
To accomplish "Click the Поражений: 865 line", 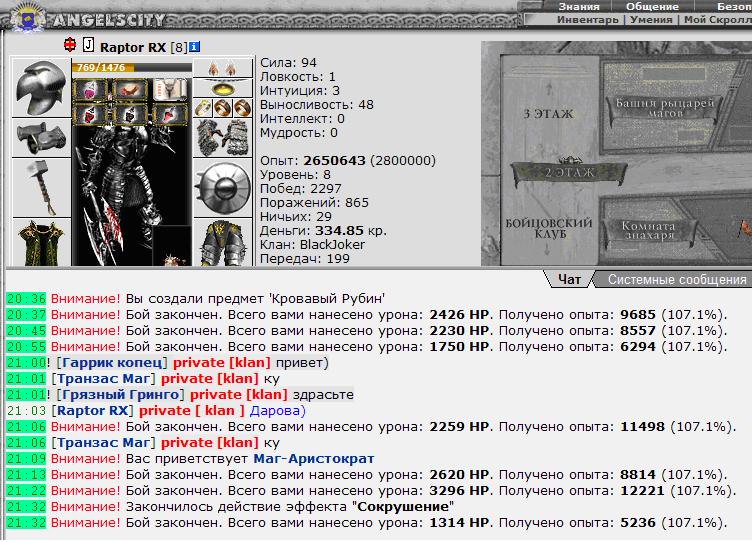I will click(x=314, y=202).
